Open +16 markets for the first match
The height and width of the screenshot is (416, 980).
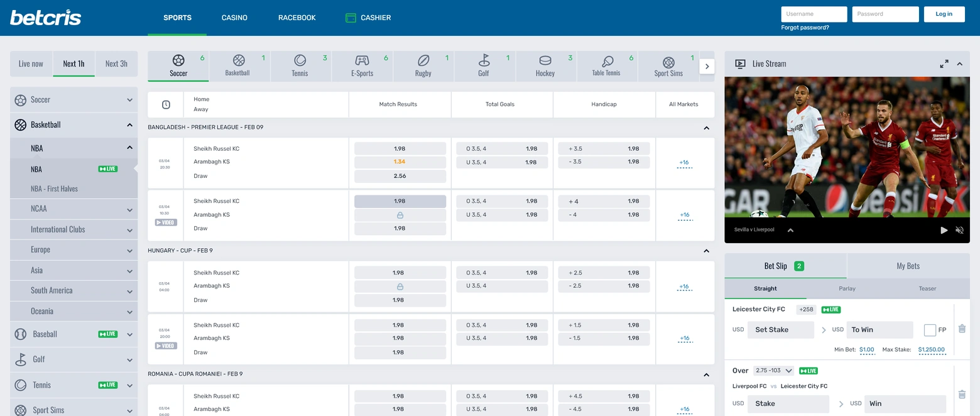[x=684, y=163]
